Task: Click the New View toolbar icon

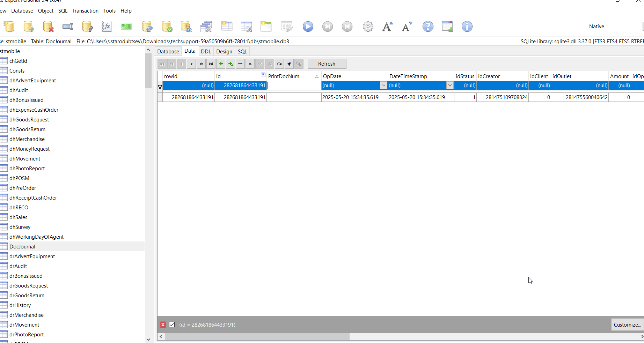Action: click(x=266, y=27)
